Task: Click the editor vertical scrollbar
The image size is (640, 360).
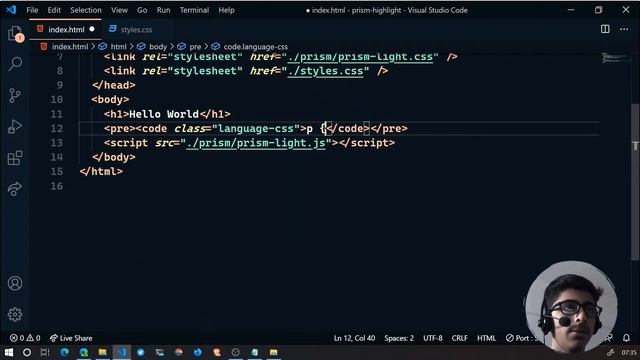Action: (x=635, y=182)
